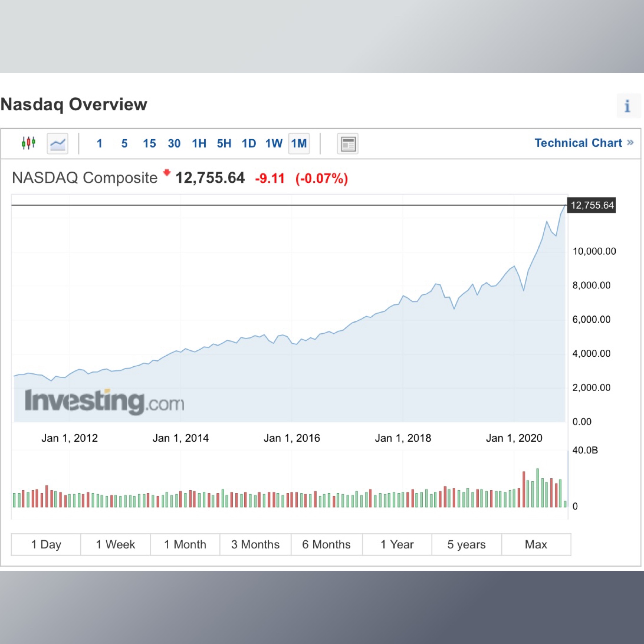Screen dimensions: 644x644
Task: Click the 2,000.00 price axis label
Action: [591, 387]
